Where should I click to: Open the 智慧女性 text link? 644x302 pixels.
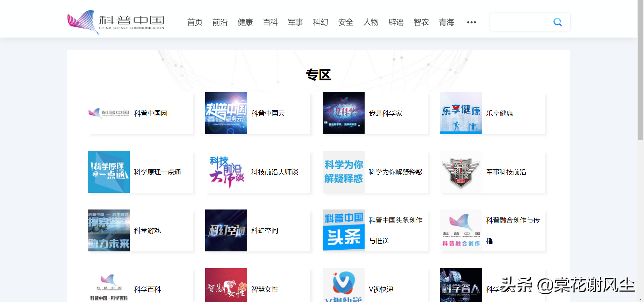point(265,290)
